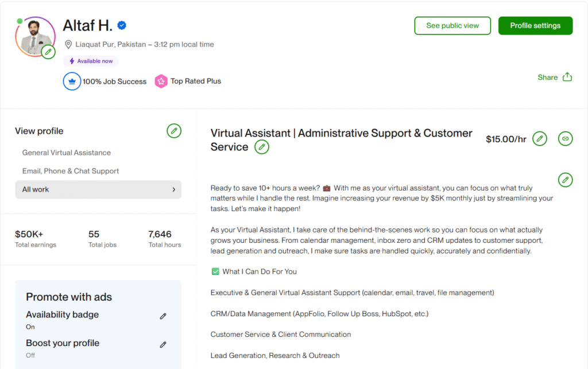Edit the profile overview description

click(565, 180)
